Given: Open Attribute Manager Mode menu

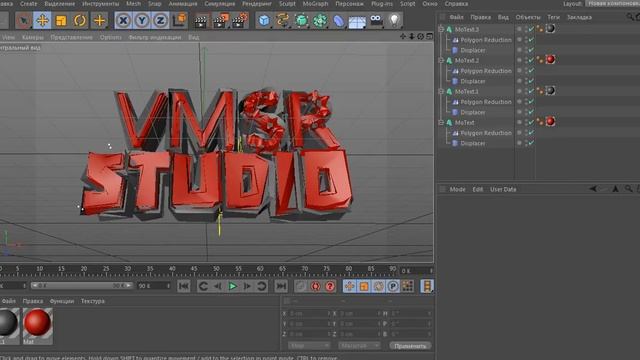Looking at the screenshot, I should click(x=457, y=189).
